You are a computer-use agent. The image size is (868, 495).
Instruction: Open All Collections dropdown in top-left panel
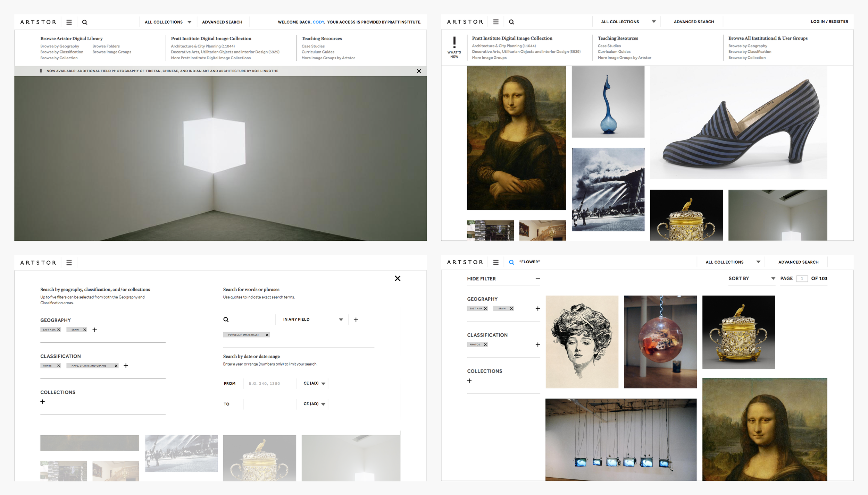tap(168, 22)
